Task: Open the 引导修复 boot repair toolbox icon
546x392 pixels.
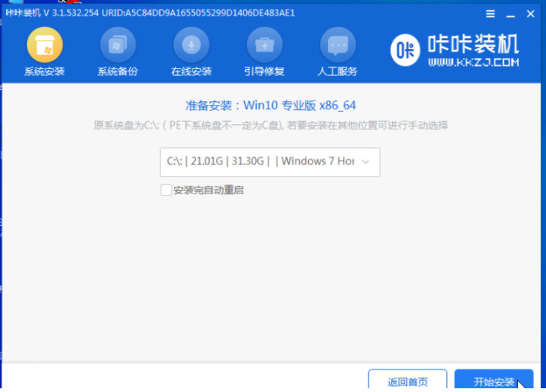Action: point(264,46)
